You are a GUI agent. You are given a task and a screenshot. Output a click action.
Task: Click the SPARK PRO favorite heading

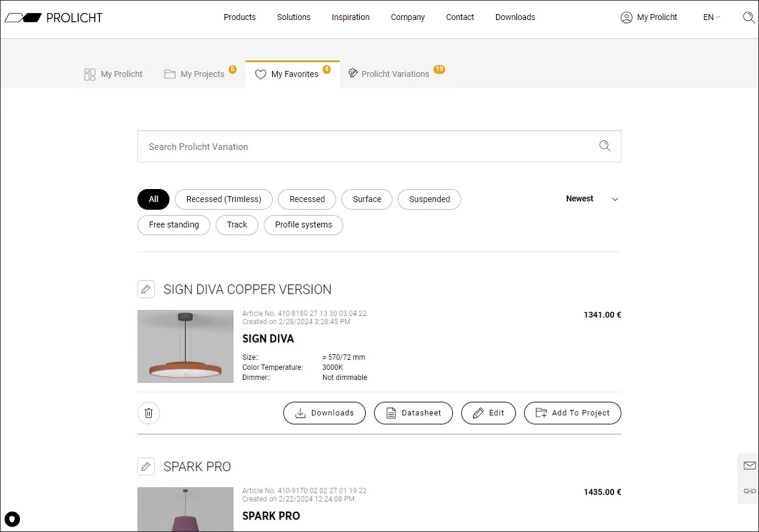[197, 467]
